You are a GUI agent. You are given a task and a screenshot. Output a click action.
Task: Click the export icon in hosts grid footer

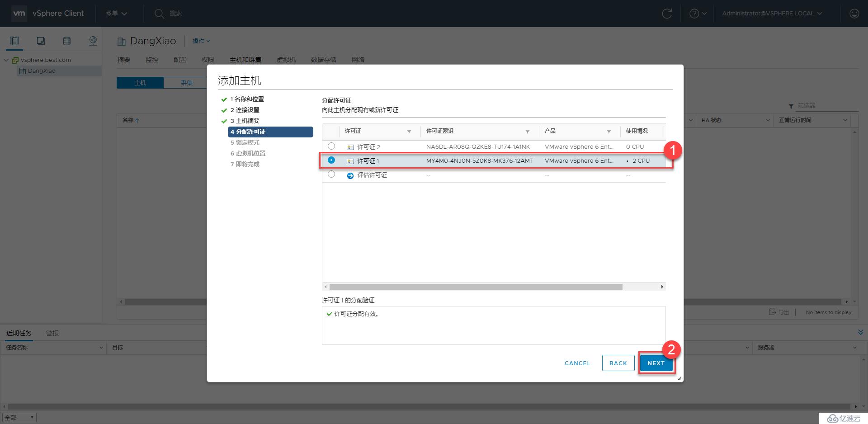click(x=773, y=312)
